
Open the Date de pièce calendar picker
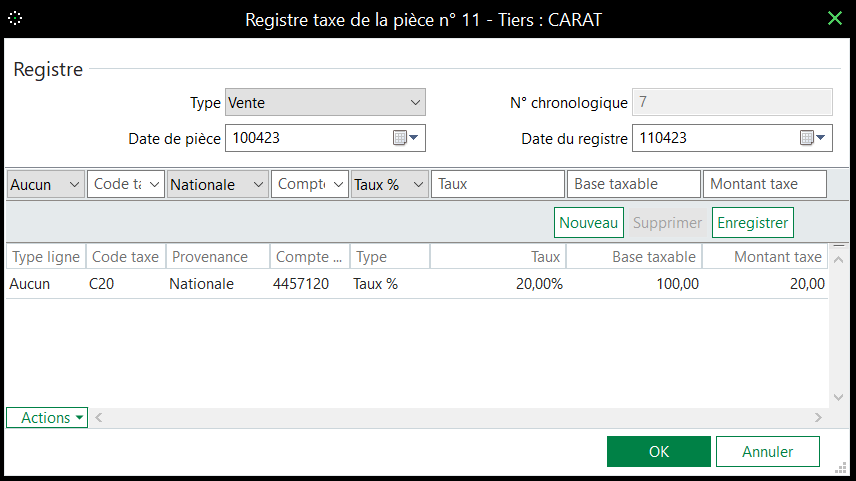point(408,138)
